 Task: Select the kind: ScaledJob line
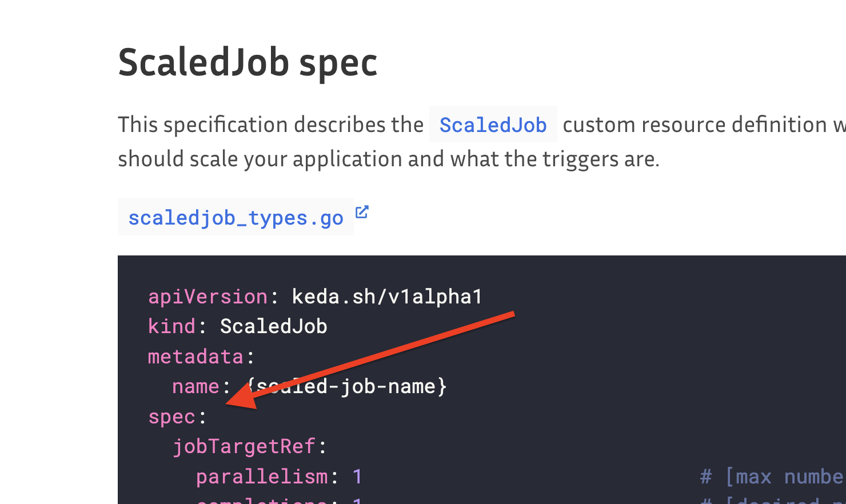(237, 326)
